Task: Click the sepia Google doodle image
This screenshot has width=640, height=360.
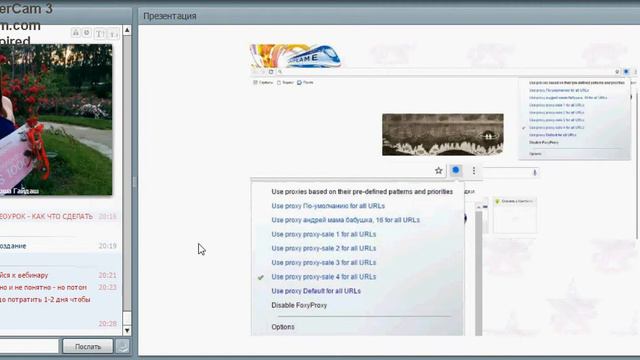Action: coord(443,134)
